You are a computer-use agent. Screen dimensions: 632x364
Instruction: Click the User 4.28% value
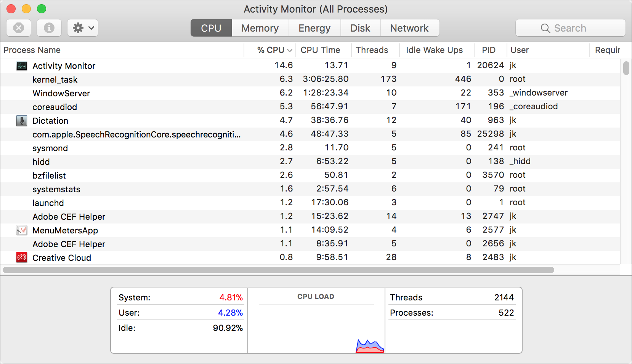pos(230,313)
